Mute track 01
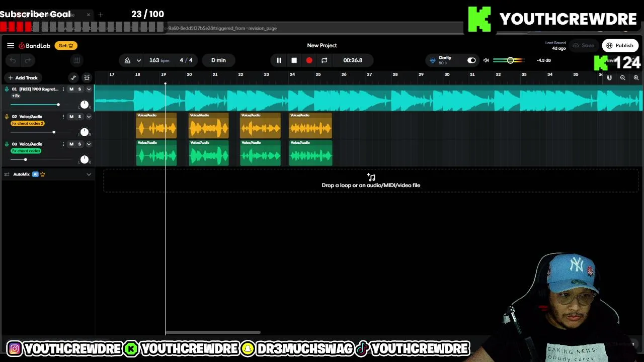644x362 pixels. coord(71,89)
